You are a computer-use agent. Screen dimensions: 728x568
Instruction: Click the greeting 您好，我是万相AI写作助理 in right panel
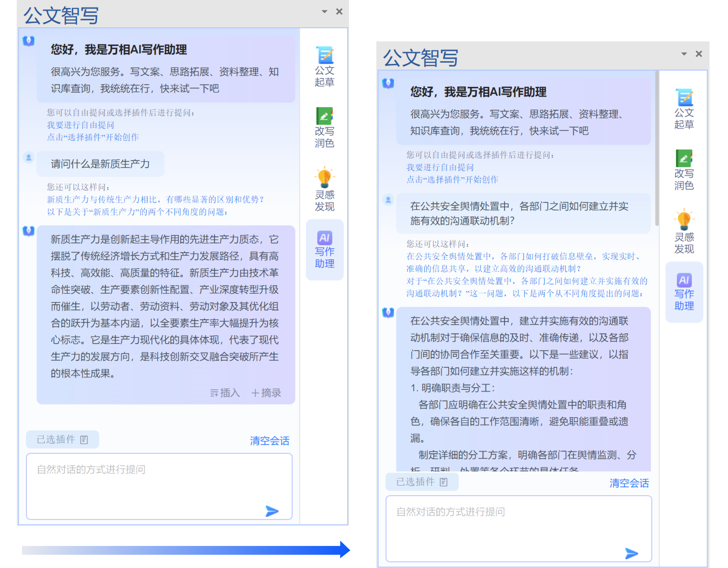[478, 92]
